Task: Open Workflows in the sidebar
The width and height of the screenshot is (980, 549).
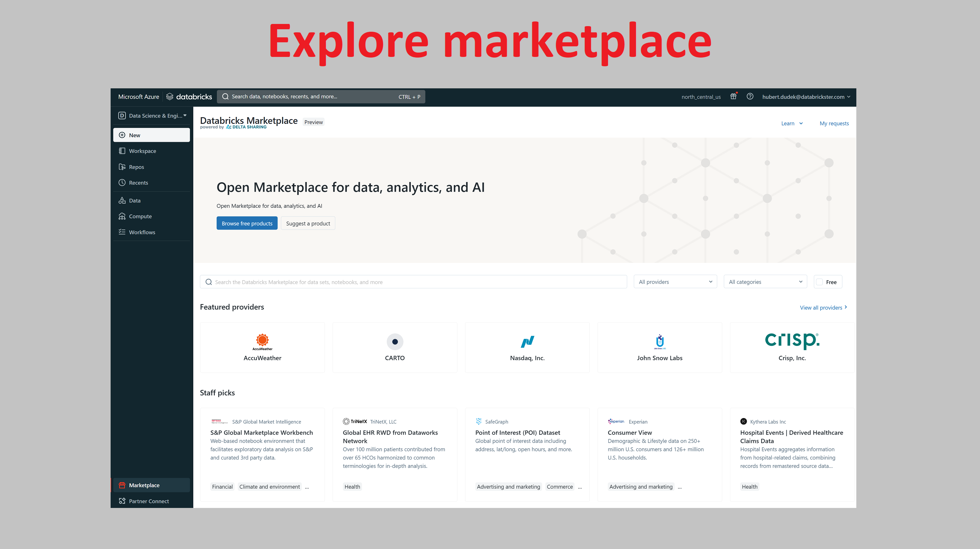Action: pyautogui.click(x=141, y=232)
